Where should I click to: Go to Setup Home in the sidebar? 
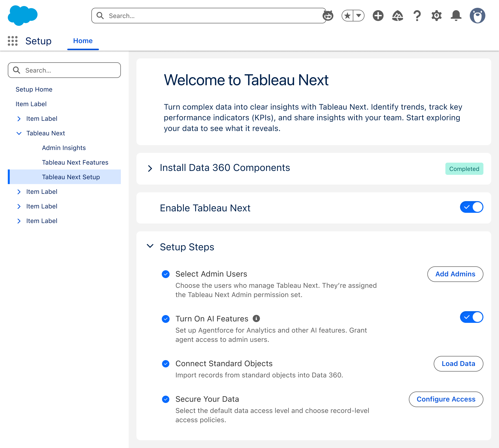click(x=34, y=89)
